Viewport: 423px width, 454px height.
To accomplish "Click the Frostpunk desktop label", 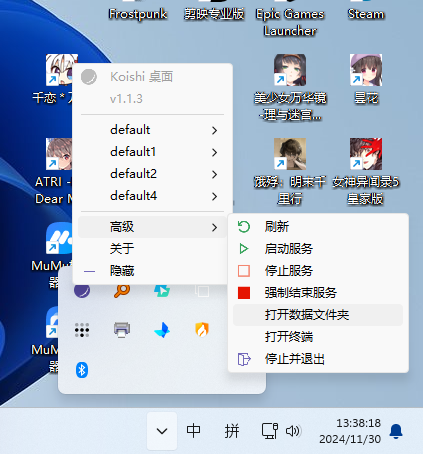I will pyautogui.click(x=138, y=14).
